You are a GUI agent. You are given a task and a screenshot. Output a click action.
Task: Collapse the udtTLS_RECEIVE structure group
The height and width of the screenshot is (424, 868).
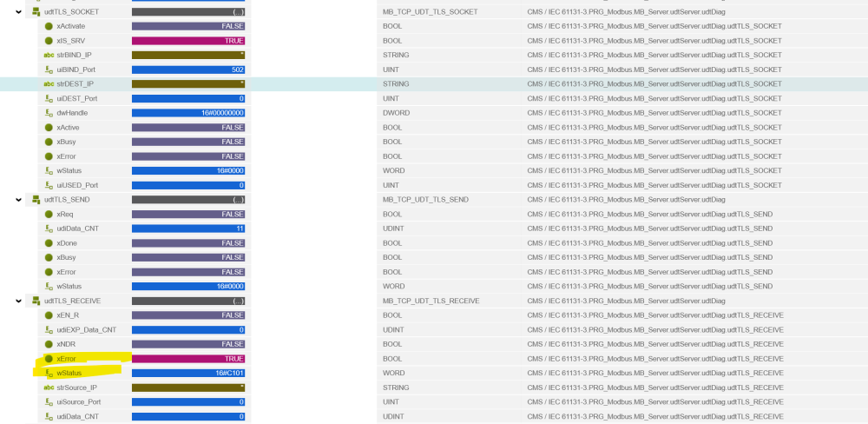point(19,301)
